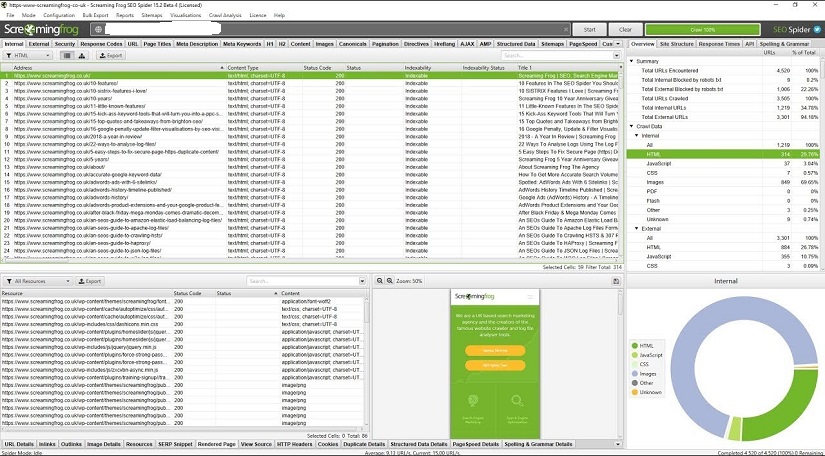Image resolution: width=825 pixels, height=456 pixels.
Task: Click the rendered mobile page preview
Action: 495,364
